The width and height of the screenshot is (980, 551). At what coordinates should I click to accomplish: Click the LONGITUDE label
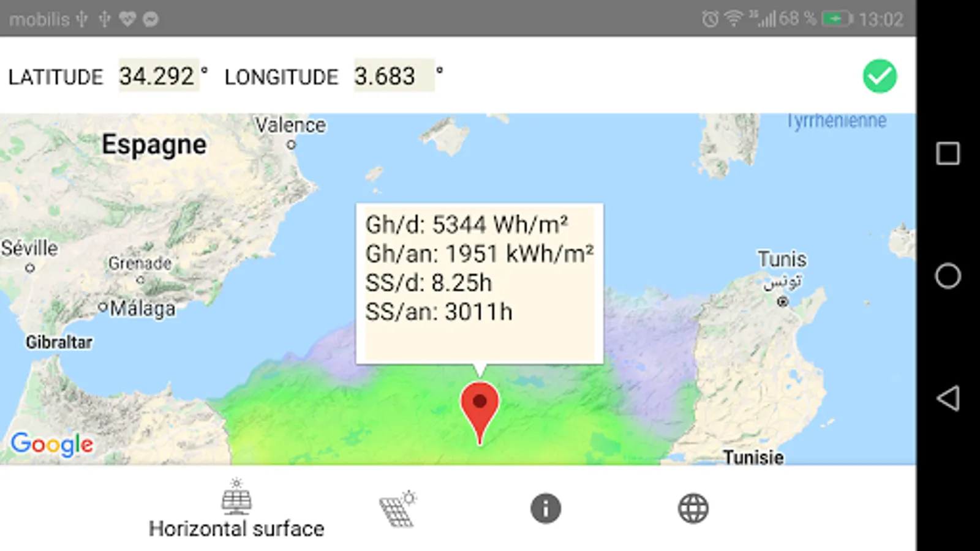click(281, 77)
